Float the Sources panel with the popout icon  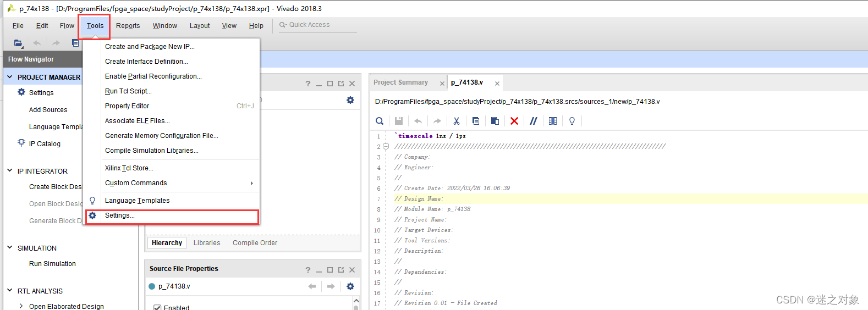[341, 84]
